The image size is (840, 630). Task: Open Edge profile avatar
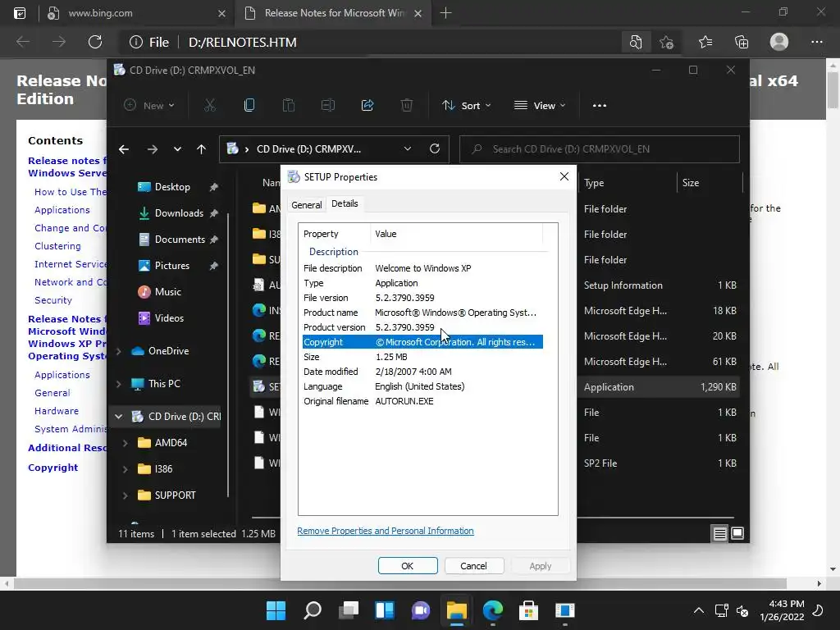(779, 42)
